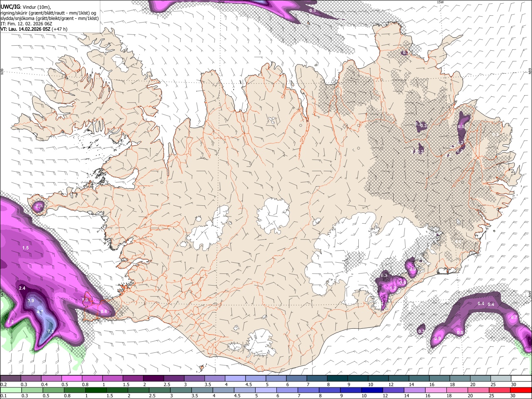Click the 'slydda/snjókoma' legend description line
Image resolution: width=532 pixels, height=399 pixels.
pyautogui.click(x=49, y=18)
